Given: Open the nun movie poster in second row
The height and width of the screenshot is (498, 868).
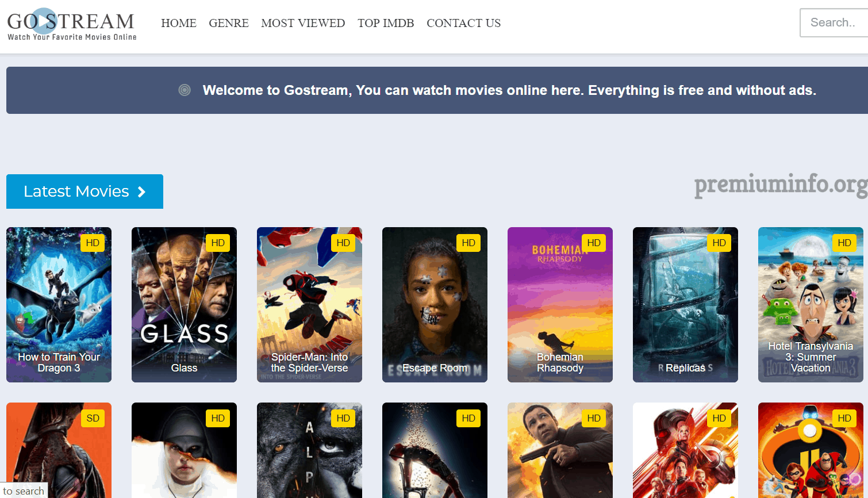Looking at the screenshot, I should (184, 450).
